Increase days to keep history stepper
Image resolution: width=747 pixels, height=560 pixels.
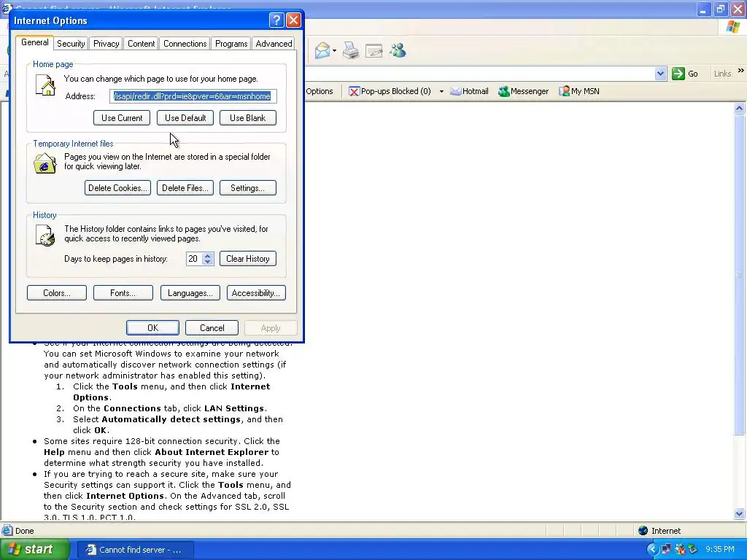(208, 255)
